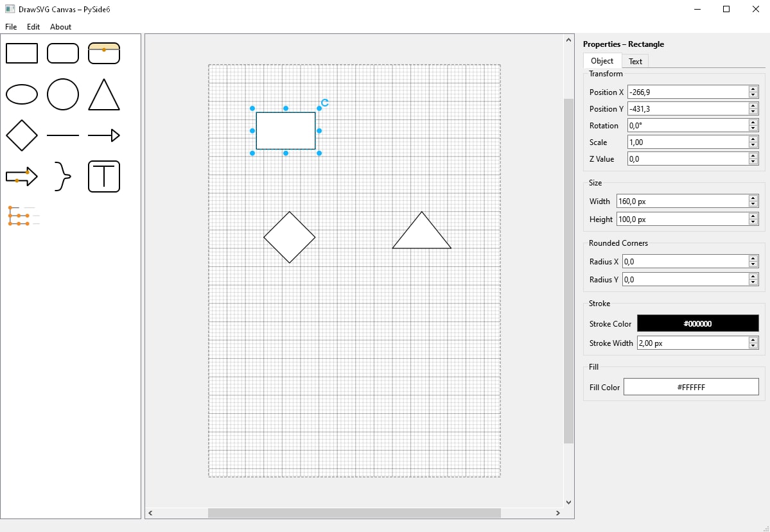
Task: Open the Edit menu
Action: click(33, 27)
